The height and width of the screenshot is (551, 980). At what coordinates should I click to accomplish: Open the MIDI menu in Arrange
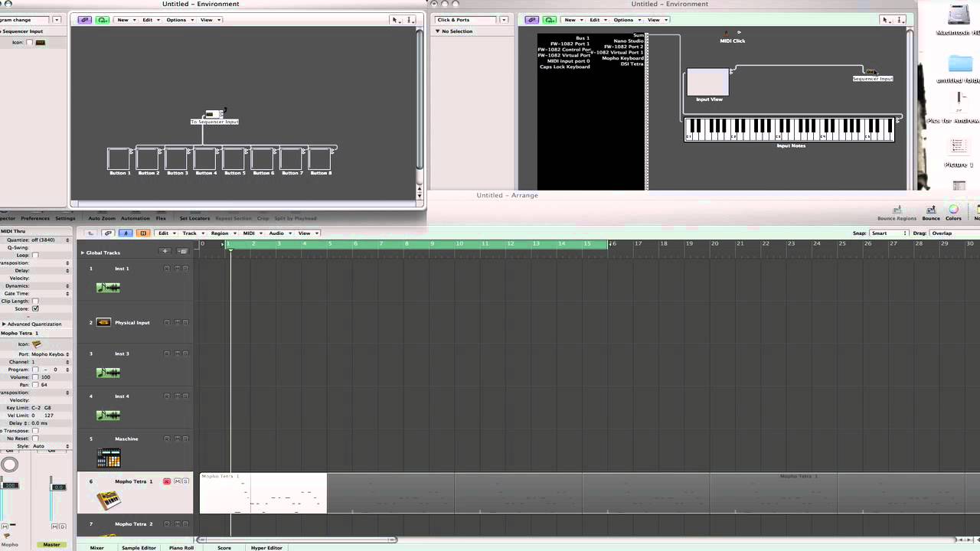pyautogui.click(x=251, y=233)
